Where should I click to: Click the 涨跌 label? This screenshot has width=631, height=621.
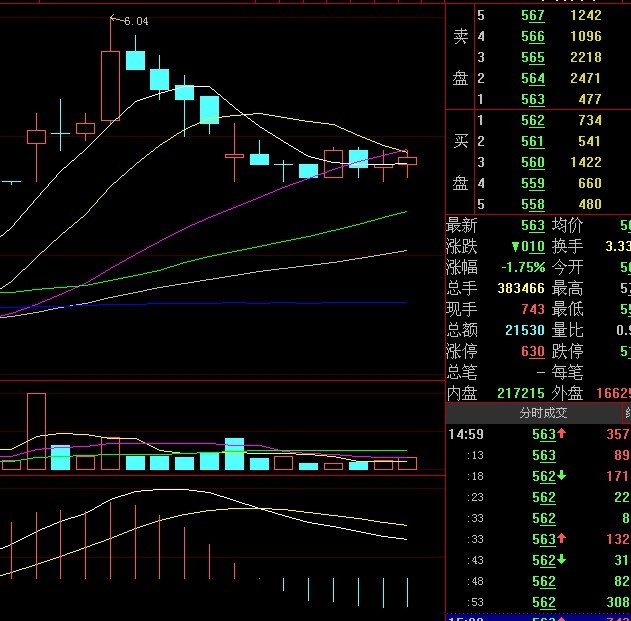point(462,246)
